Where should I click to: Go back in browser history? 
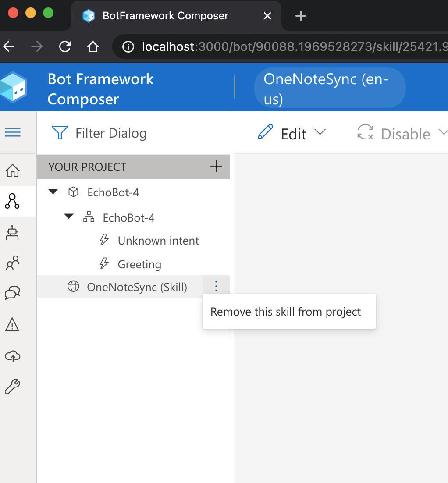(9, 47)
